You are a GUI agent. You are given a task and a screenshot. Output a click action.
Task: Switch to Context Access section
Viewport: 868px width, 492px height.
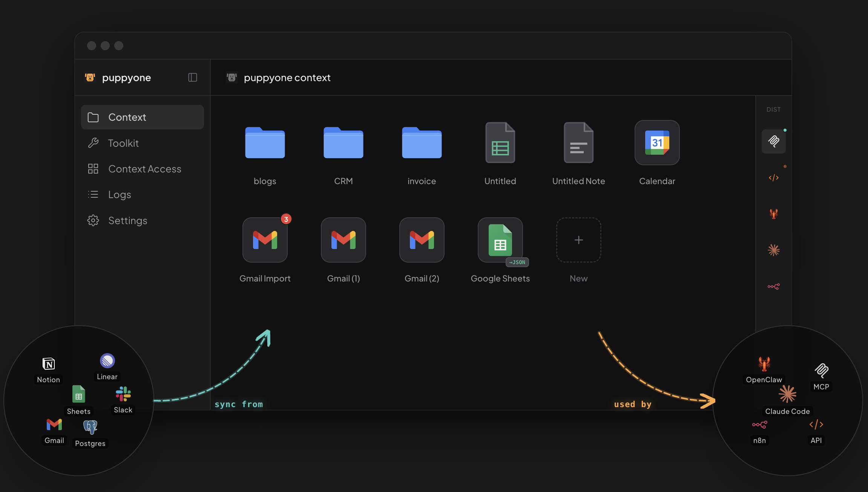coord(144,169)
